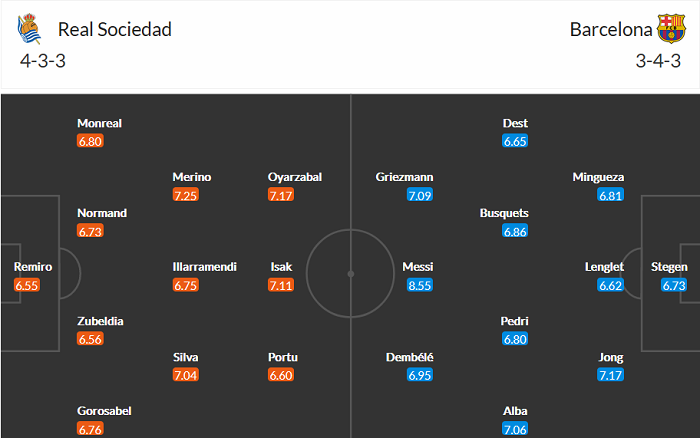The image size is (700, 438).
Task: Select Pedri on the pitch
Action: (x=515, y=321)
